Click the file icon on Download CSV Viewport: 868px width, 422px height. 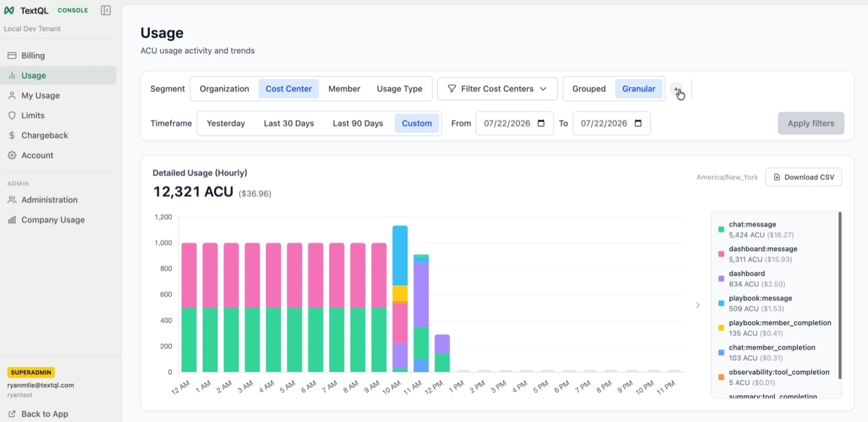point(777,177)
